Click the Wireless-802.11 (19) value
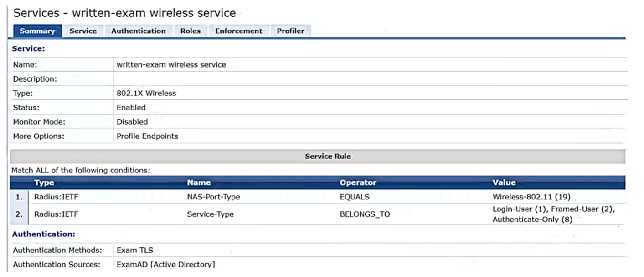The height and width of the screenshot is (277, 644). (531, 197)
